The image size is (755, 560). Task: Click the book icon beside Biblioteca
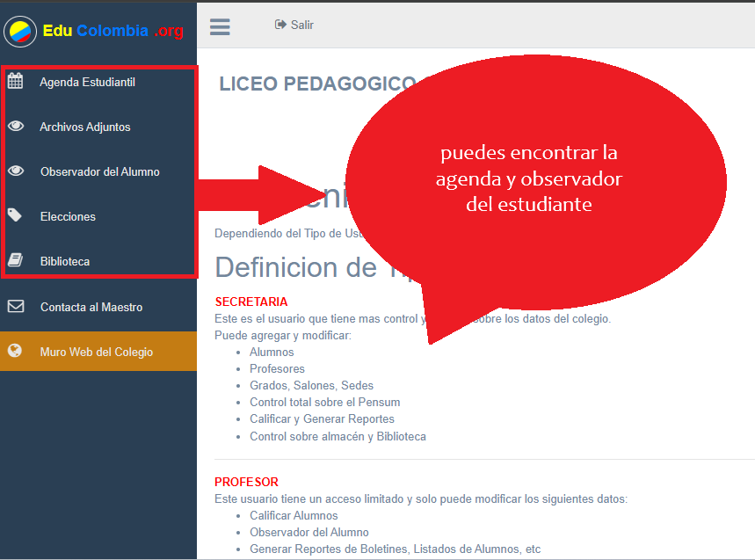point(15,261)
